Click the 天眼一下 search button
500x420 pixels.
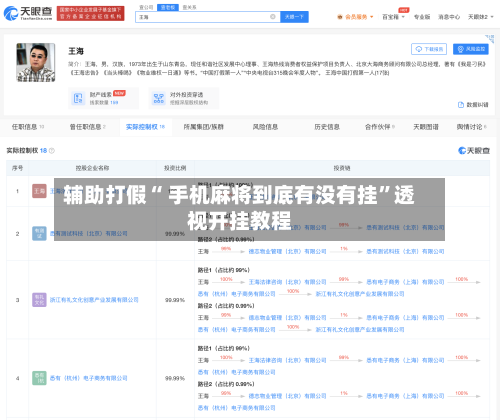[294, 17]
